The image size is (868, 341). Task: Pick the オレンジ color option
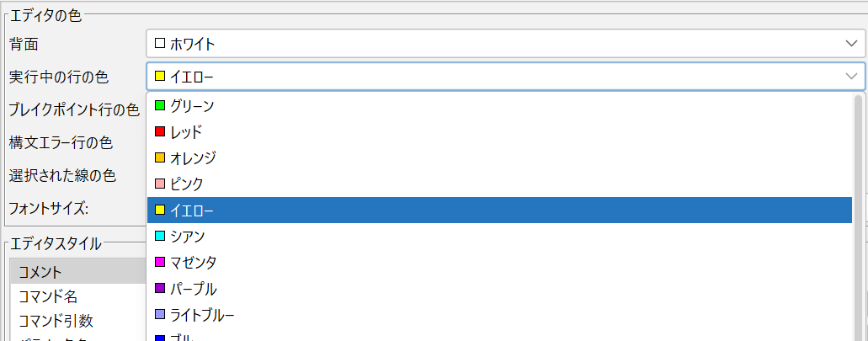click(498, 157)
